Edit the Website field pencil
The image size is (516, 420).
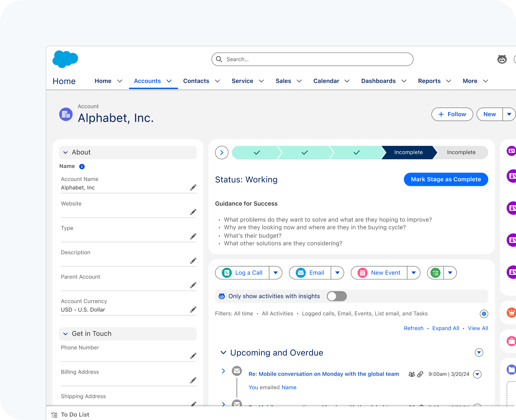pyautogui.click(x=193, y=212)
